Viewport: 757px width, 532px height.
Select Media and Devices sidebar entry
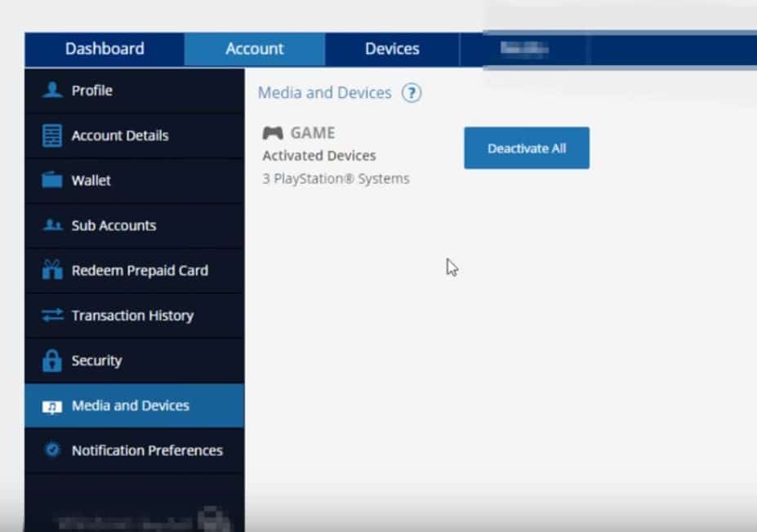tap(131, 406)
